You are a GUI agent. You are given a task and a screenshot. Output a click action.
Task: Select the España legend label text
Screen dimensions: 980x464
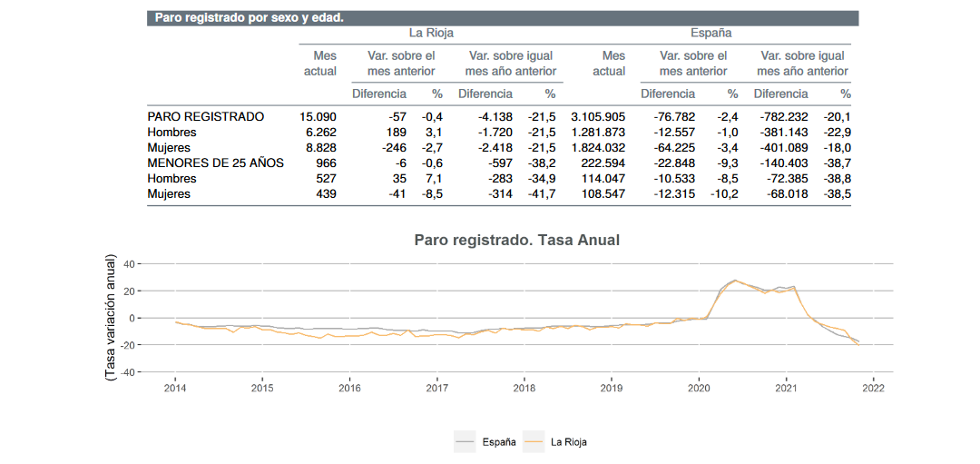[x=499, y=442]
